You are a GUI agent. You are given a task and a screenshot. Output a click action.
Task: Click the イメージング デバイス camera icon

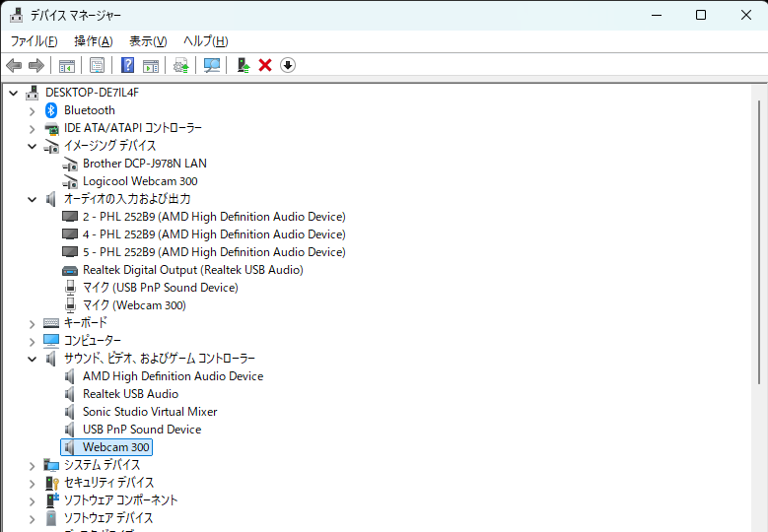click(x=51, y=146)
